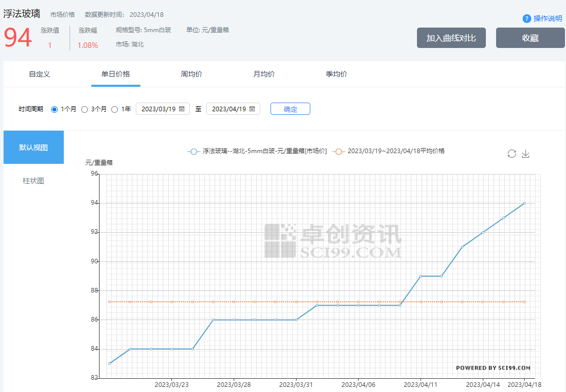Viewport: 566px width, 392px height.
Task: Click the chart download icon
Action: pyautogui.click(x=526, y=154)
